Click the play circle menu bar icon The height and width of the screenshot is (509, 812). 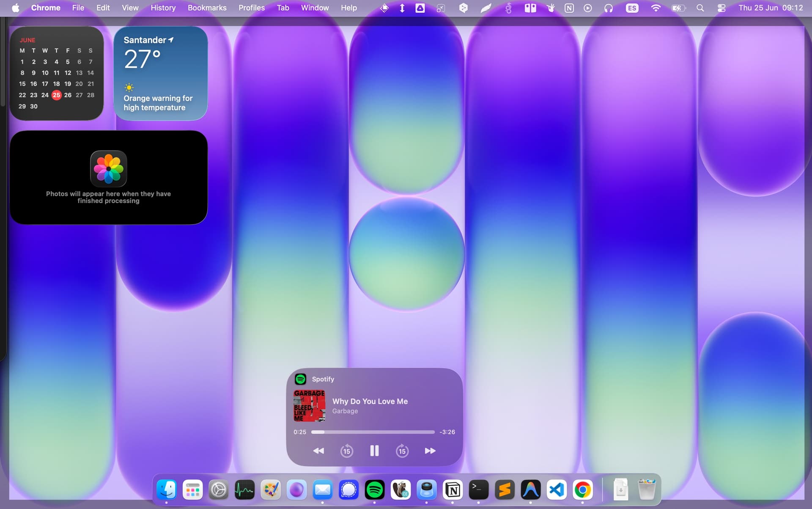tap(588, 8)
